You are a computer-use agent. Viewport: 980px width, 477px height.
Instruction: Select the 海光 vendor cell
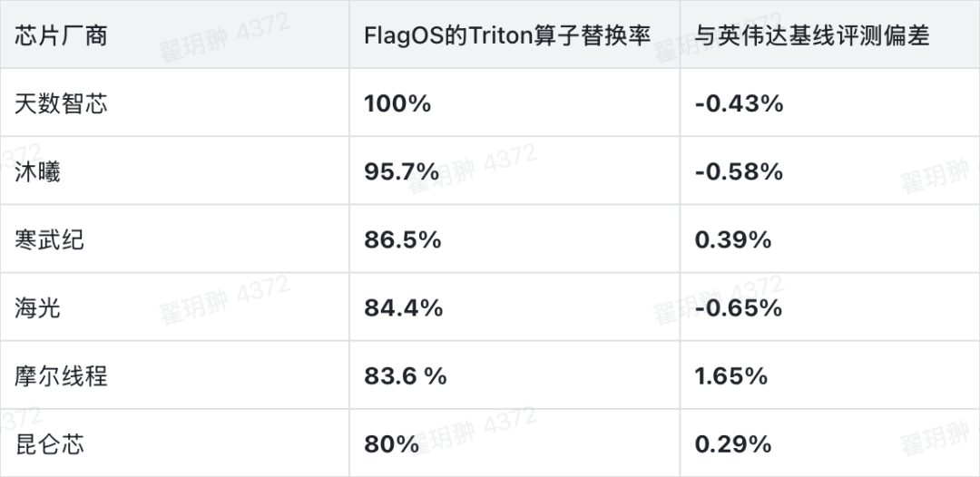tap(38, 308)
